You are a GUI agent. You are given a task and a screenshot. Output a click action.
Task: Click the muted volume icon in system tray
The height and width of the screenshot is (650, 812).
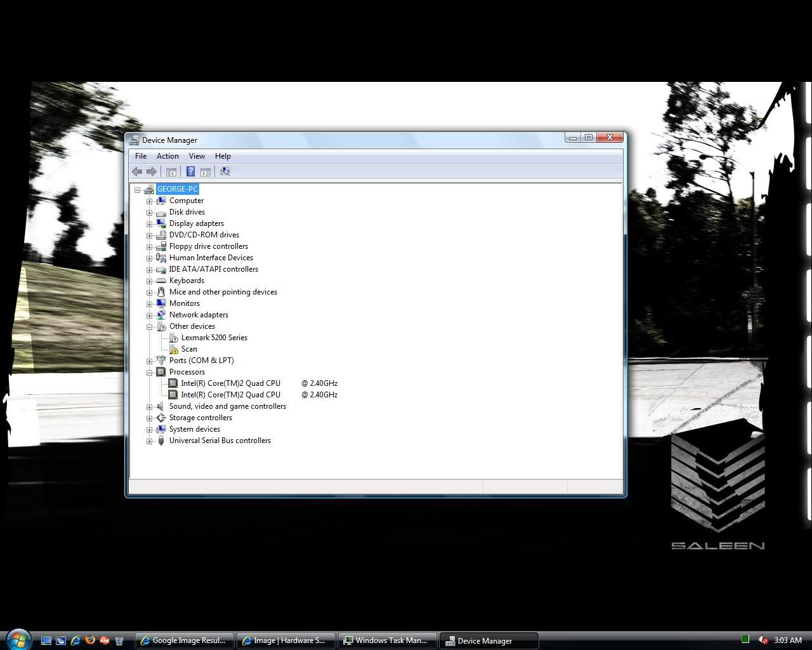point(763,640)
